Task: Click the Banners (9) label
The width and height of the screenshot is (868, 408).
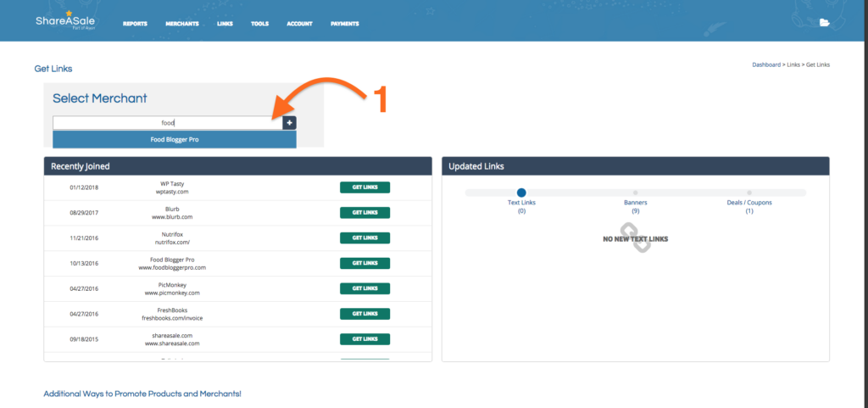Action: (636, 206)
